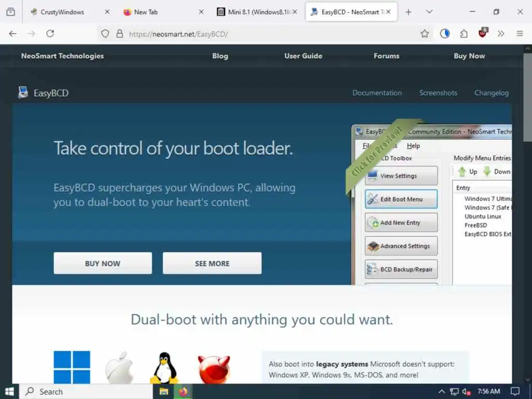Click the page vertical scrollbar thumb
The height and width of the screenshot is (399, 532).
click(528, 97)
